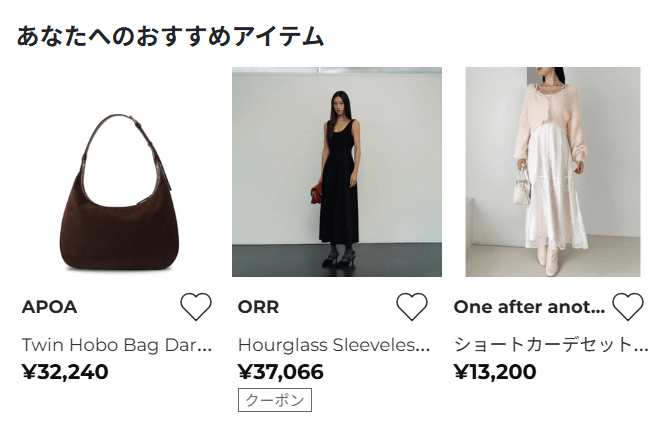Image resolution: width=666 pixels, height=421 pixels.
Task: Open the 'Twin Hobo Bag Dar...' product title
Action: pos(117,345)
